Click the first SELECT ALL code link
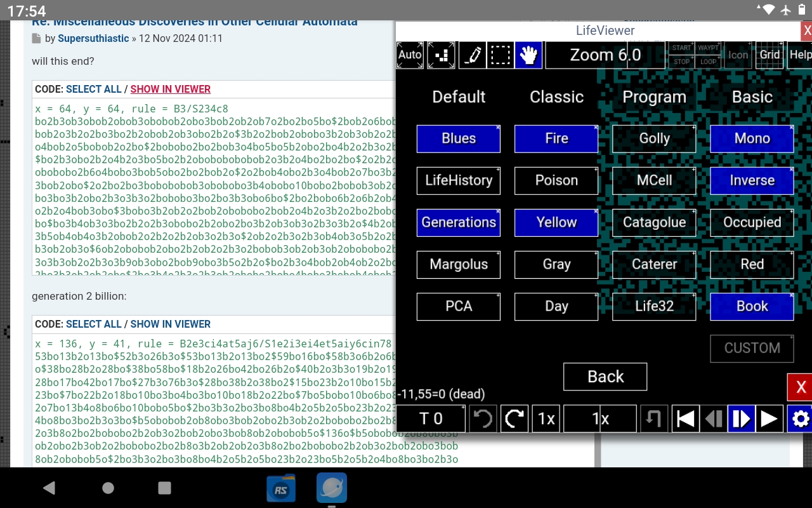Viewport: 812px width, 508px height. tap(94, 90)
